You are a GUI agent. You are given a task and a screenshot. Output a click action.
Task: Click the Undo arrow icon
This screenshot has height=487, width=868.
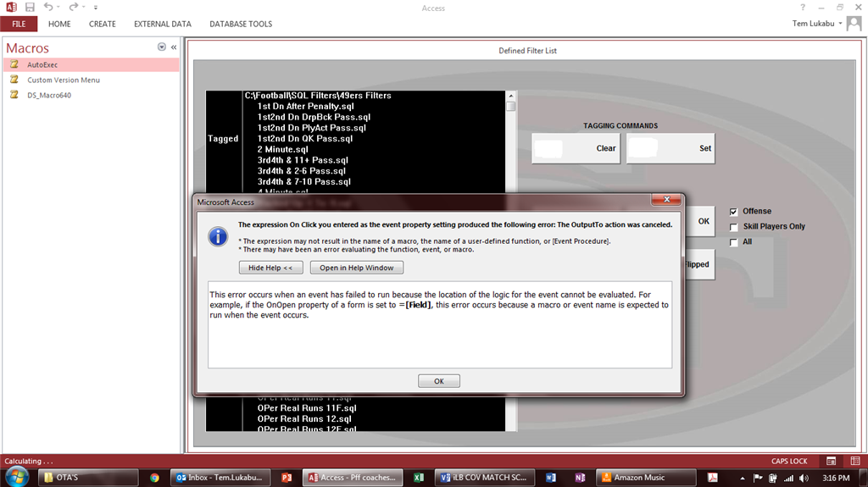tap(48, 7)
